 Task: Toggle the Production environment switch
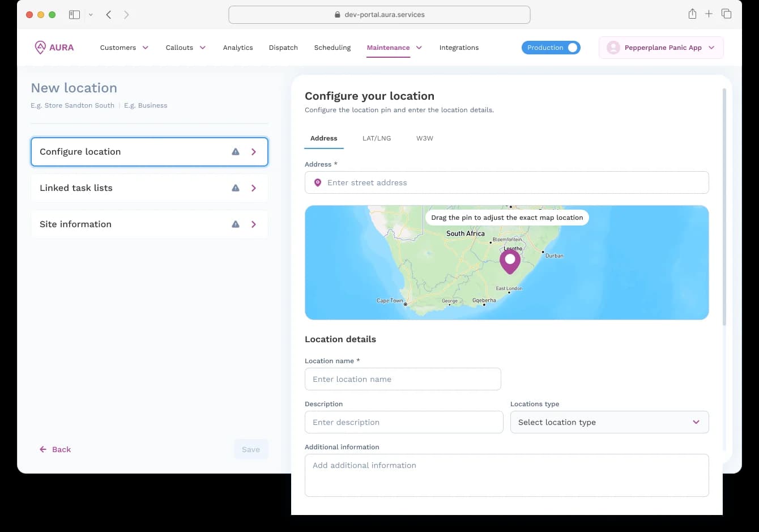click(x=572, y=48)
